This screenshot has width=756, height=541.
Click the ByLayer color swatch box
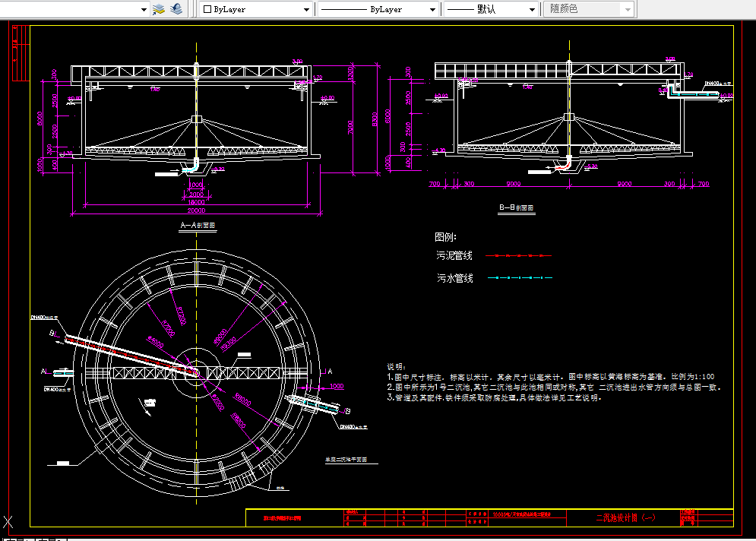pyautogui.click(x=207, y=9)
